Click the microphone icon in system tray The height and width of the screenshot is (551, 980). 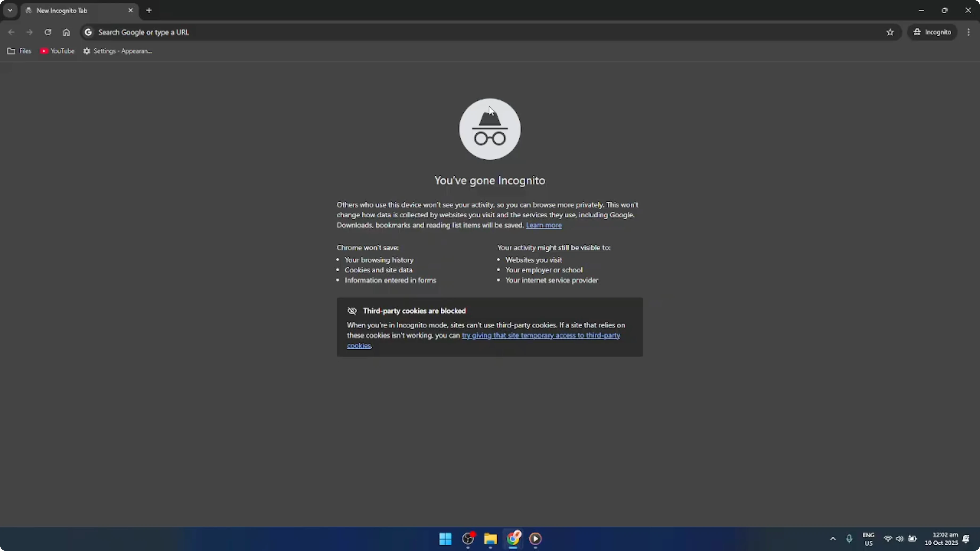click(x=850, y=539)
